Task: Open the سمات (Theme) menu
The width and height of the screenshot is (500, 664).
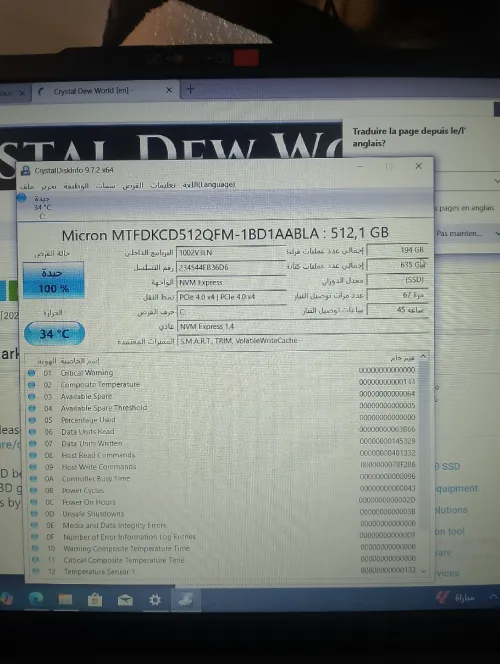Action: pos(105,185)
